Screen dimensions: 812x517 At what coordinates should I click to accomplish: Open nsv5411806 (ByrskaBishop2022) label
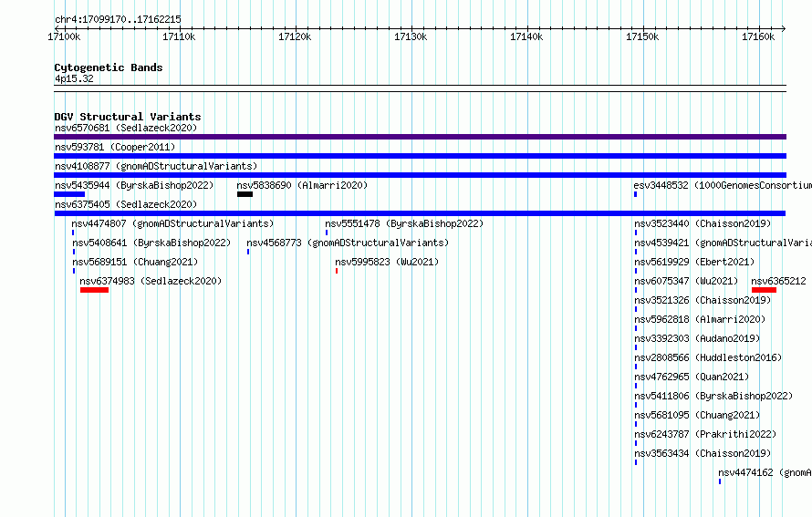tap(713, 396)
